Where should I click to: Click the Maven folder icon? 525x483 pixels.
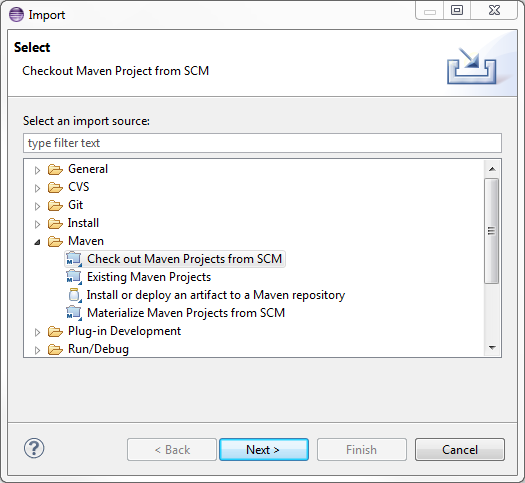point(55,241)
